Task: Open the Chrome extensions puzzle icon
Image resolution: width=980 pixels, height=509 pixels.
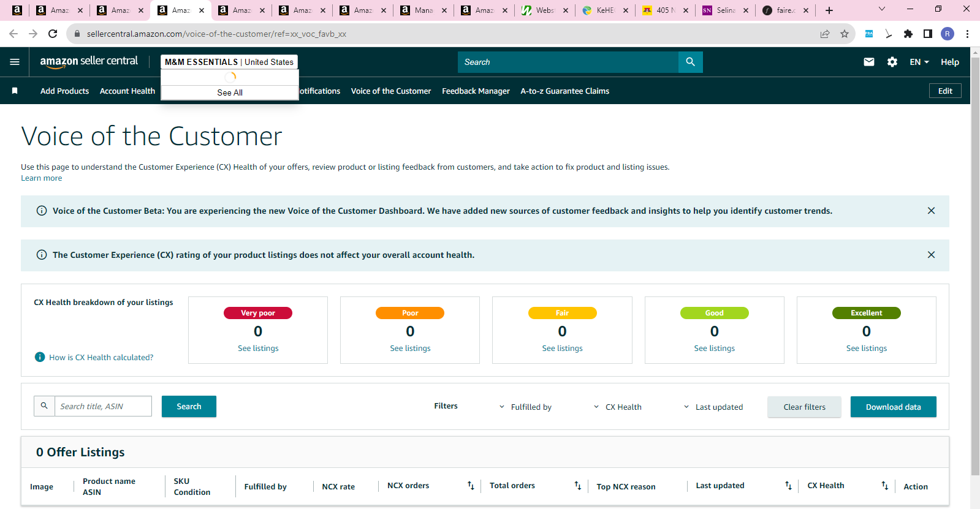Action: click(908, 34)
